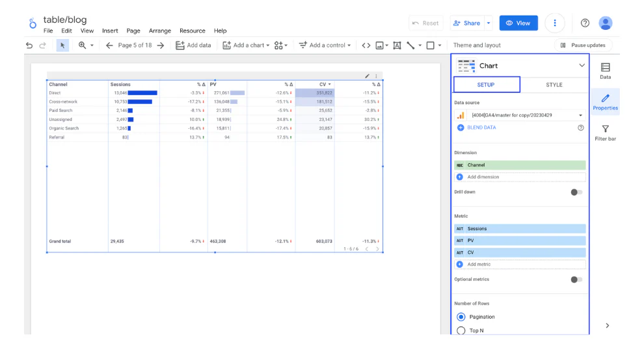
Task: Open the File menu
Action: pyautogui.click(x=48, y=31)
